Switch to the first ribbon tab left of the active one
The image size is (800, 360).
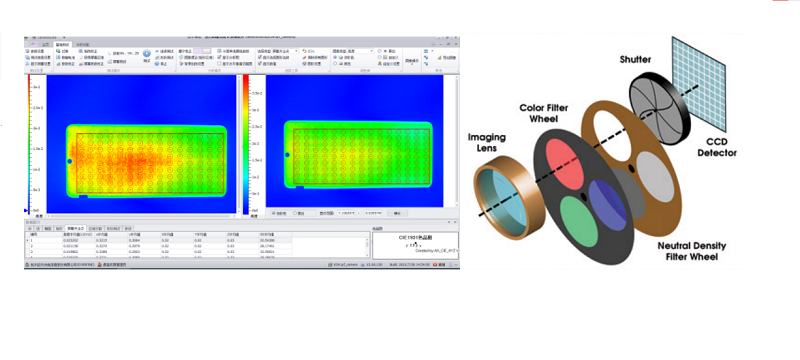point(46,45)
